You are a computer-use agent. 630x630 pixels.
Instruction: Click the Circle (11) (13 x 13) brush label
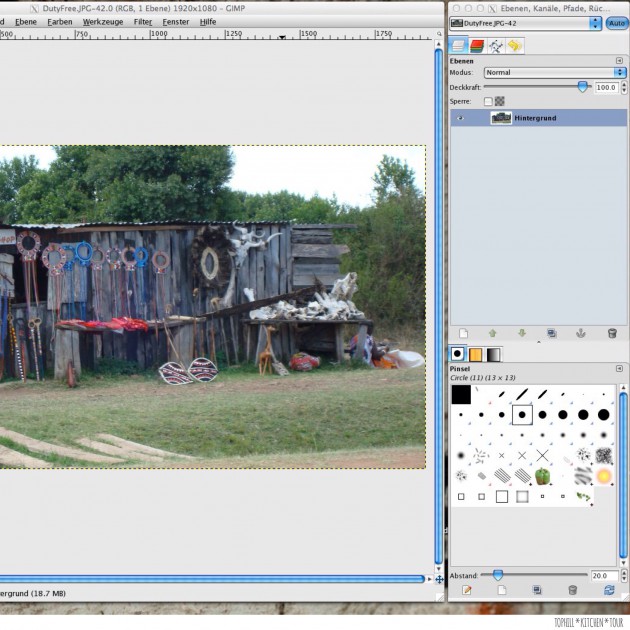(x=483, y=378)
